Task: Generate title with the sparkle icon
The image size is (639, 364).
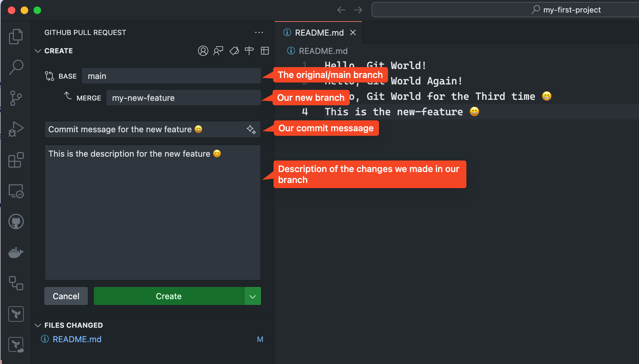Action: 251,129
